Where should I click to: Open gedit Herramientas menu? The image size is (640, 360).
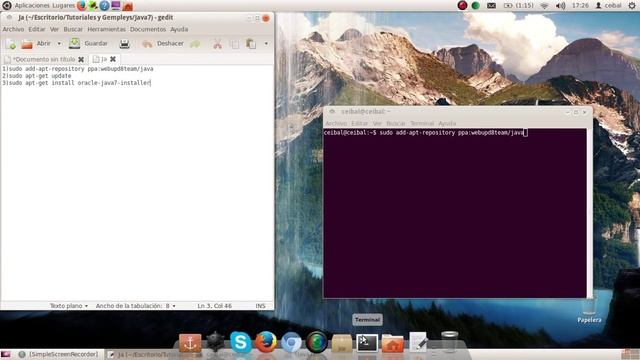click(x=107, y=29)
